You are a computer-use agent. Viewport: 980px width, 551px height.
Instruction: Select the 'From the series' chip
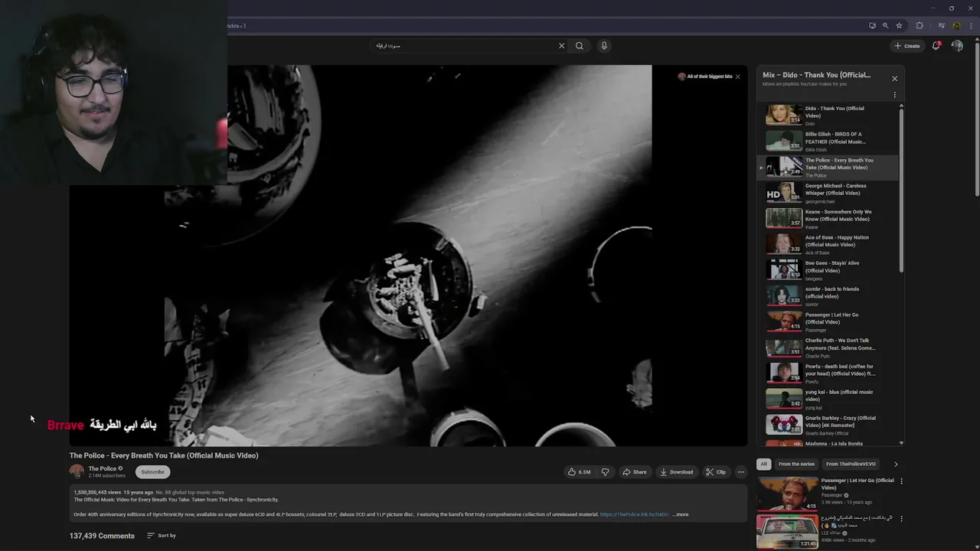point(796,464)
